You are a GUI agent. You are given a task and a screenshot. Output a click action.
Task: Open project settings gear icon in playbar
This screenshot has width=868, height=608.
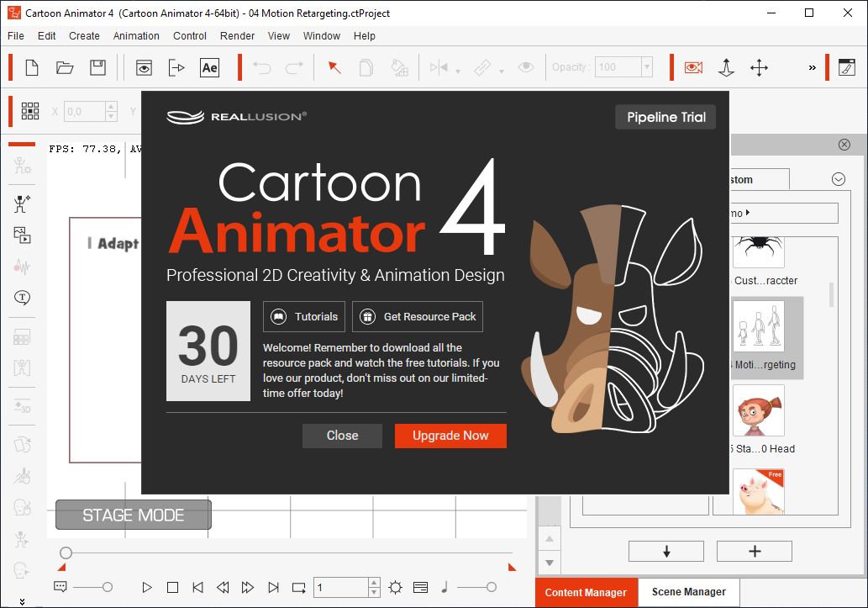point(395,588)
